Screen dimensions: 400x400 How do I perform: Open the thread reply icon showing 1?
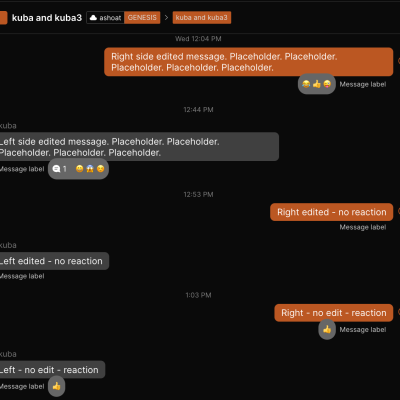[x=59, y=169]
